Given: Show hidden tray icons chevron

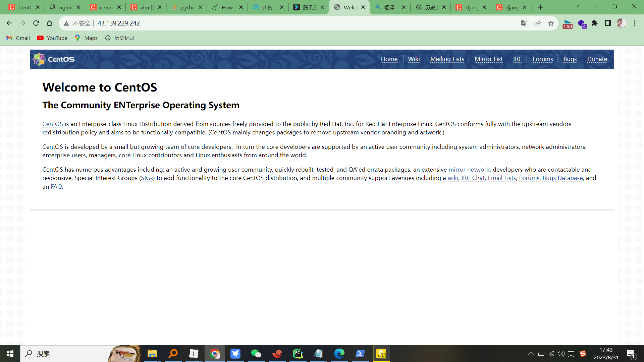Looking at the screenshot, I should pos(531,354).
